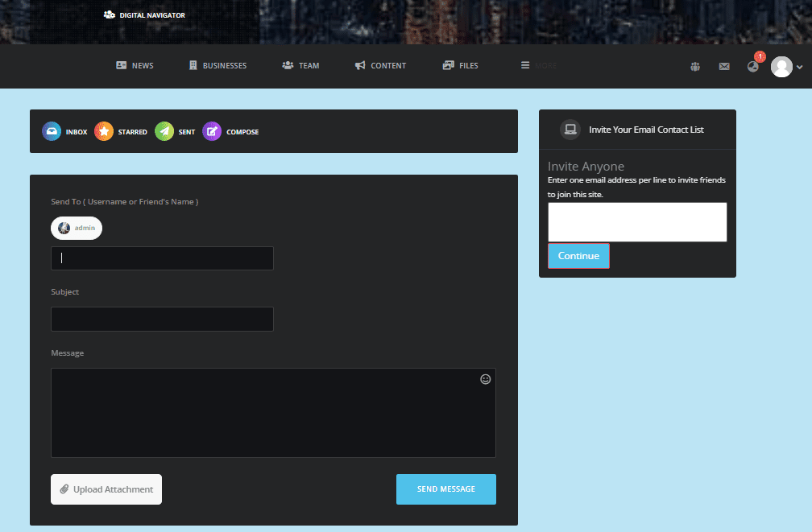Viewport: 812px width, 532px height.
Task: Open Starred messages icon
Action: (104, 131)
